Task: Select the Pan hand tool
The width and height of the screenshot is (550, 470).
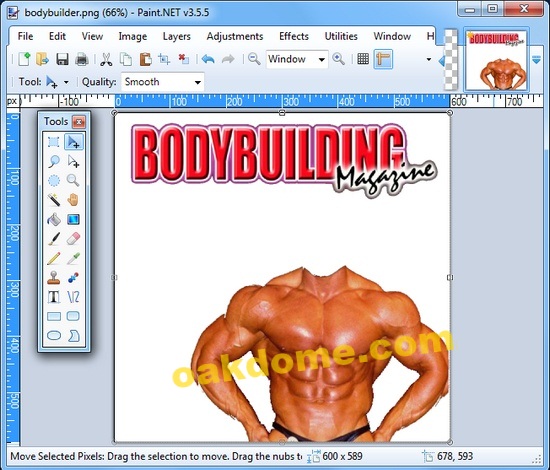Action: tap(73, 200)
